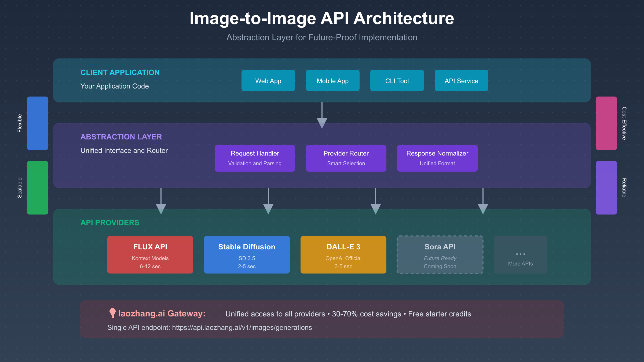Click the 3-5 sec timing text

tap(343, 266)
